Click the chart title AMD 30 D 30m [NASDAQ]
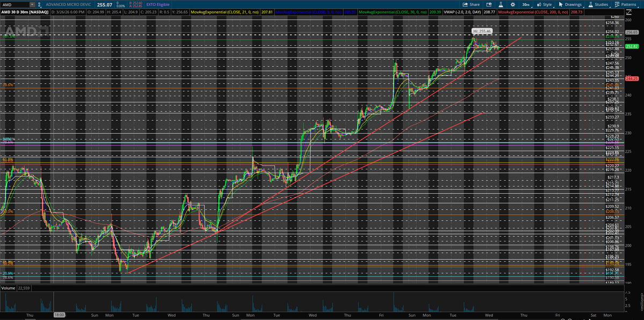Screen dimensions: 644x320 point(25,12)
